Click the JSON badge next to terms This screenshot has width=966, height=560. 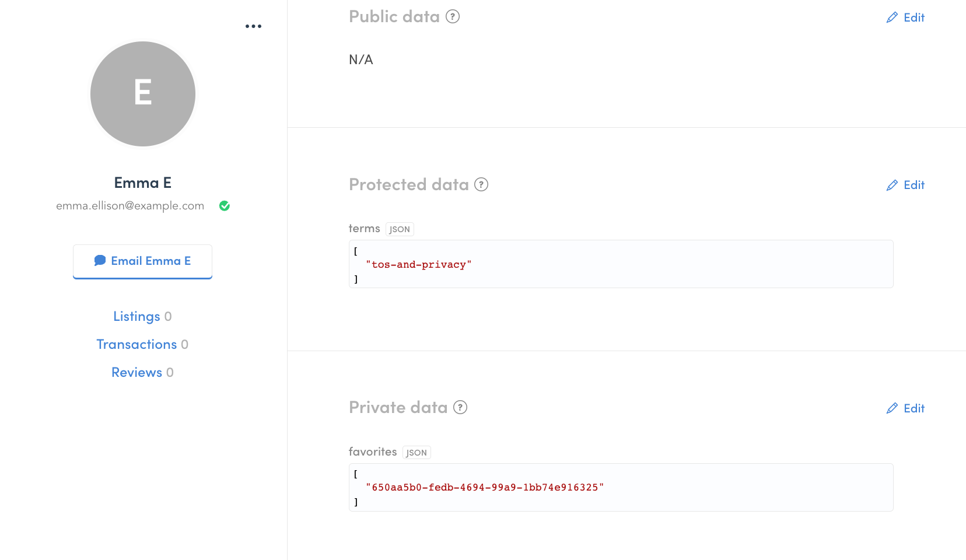tap(399, 229)
